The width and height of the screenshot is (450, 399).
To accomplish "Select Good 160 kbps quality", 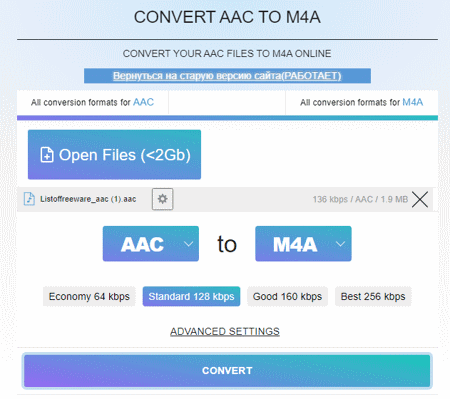I will [287, 296].
